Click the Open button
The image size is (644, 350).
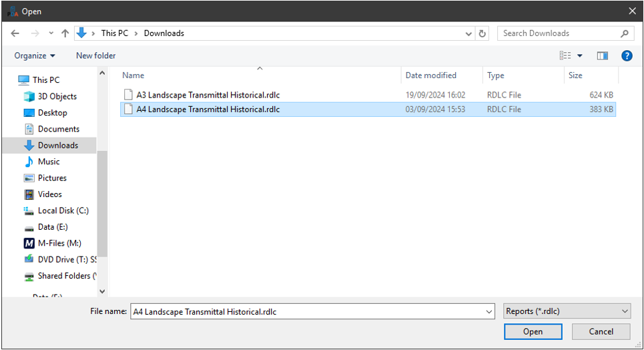coord(533,332)
